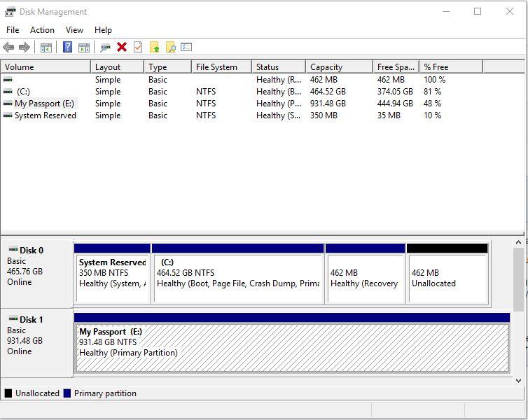Click the Disk Management title bar icon
This screenshot has height=420, width=528.
(x=11, y=12)
